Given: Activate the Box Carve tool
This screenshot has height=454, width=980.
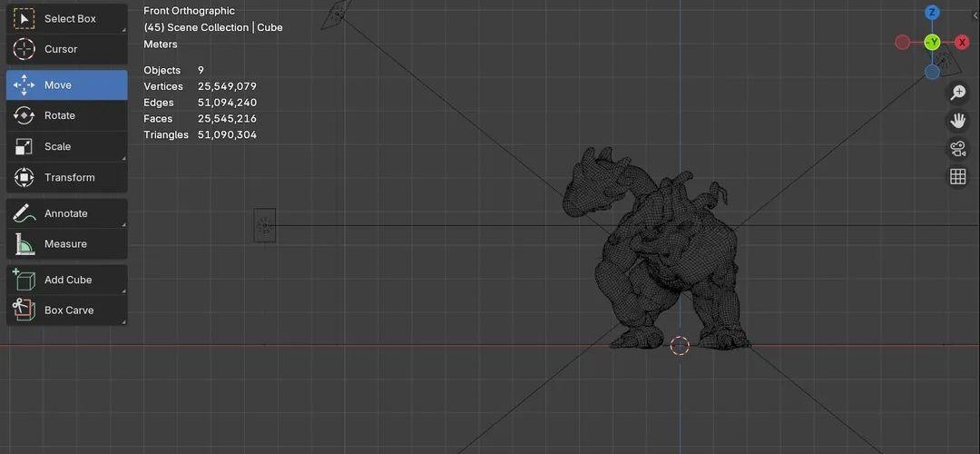Looking at the screenshot, I should [x=66, y=311].
